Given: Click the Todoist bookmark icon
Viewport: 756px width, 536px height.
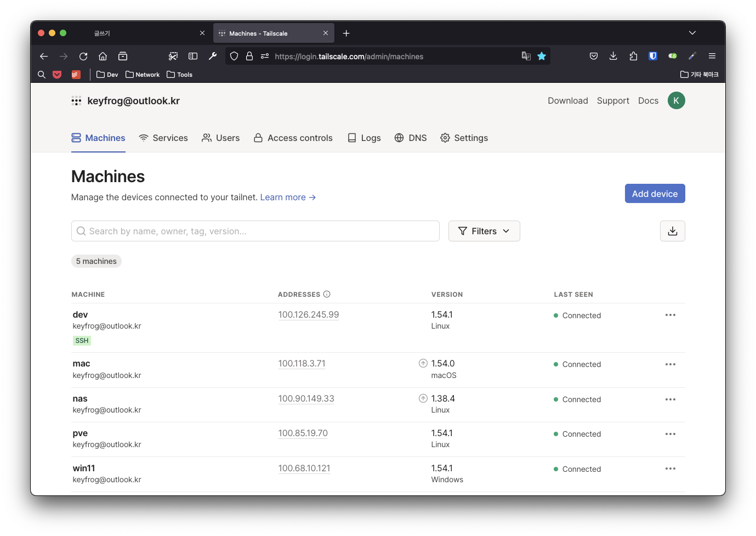Looking at the screenshot, I should point(76,75).
